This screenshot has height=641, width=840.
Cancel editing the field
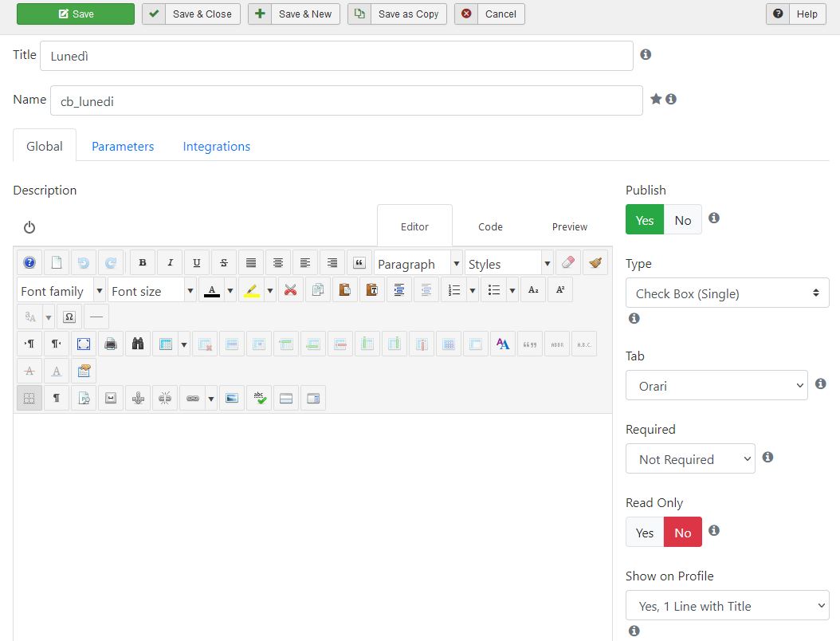[489, 14]
